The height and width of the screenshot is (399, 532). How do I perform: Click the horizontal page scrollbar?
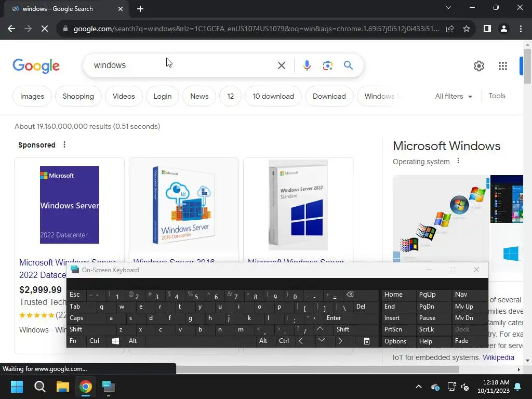(x=317, y=369)
